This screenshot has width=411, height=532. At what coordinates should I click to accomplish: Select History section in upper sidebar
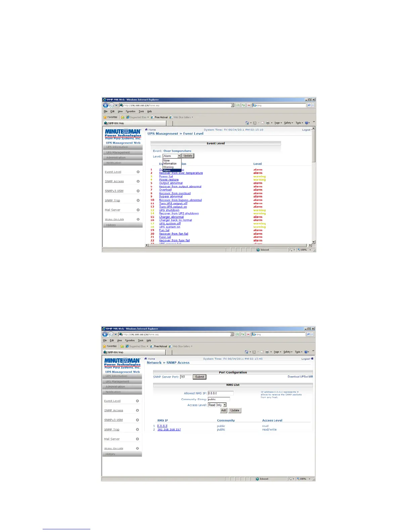(x=123, y=225)
